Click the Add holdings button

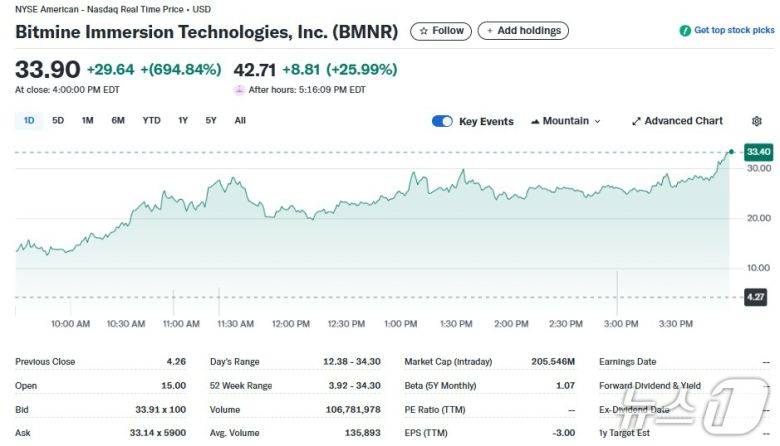pos(523,31)
